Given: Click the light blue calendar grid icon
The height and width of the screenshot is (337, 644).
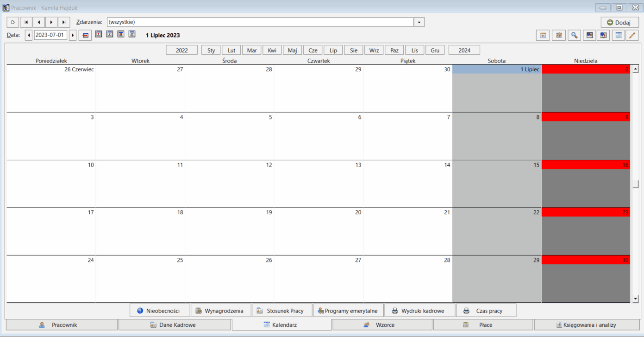Looking at the screenshot, I should [x=619, y=35].
